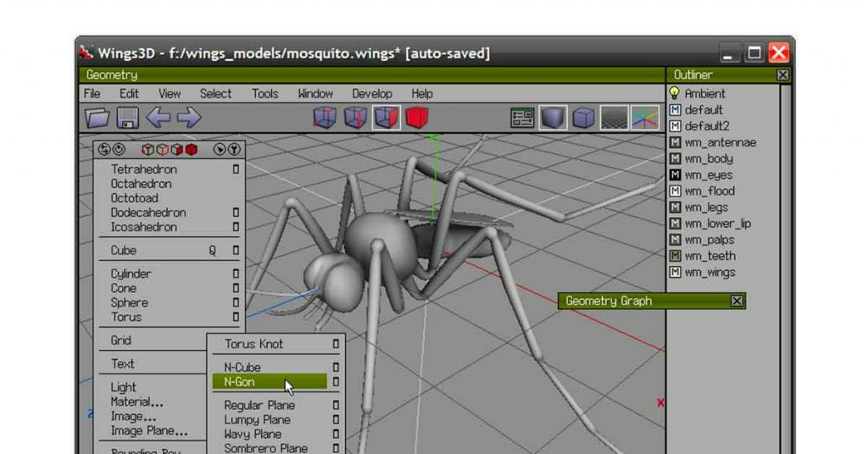Open Cone options box

coord(236,288)
